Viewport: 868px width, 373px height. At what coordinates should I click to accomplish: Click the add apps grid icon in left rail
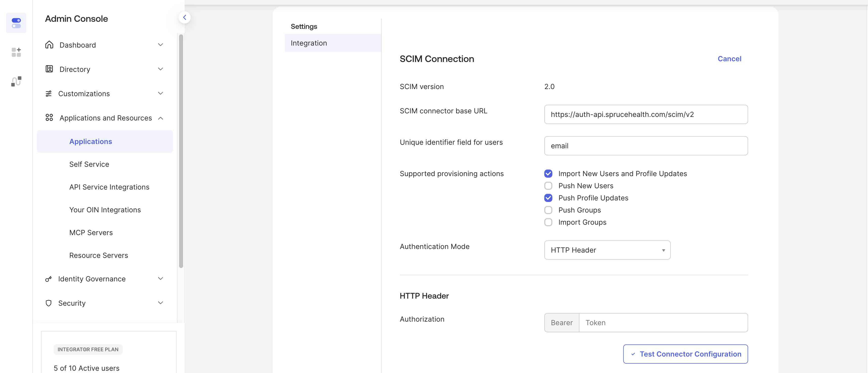16,52
